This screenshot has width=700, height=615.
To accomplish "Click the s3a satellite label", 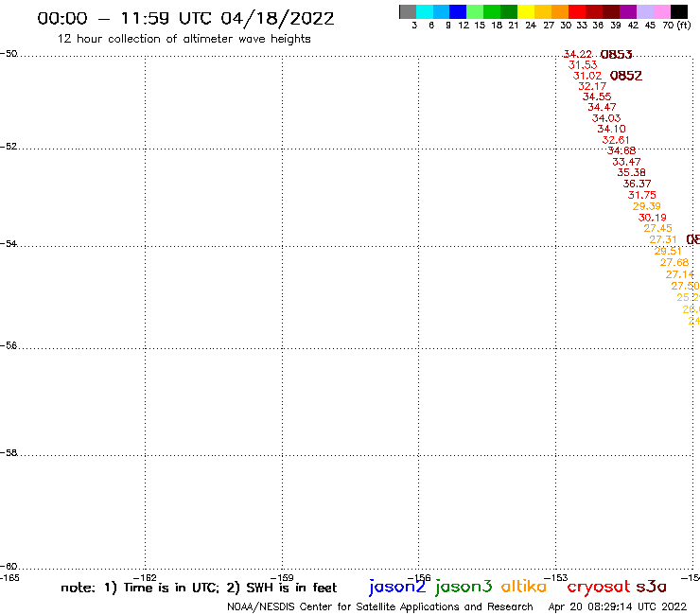I will pyautogui.click(x=651, y=587).
